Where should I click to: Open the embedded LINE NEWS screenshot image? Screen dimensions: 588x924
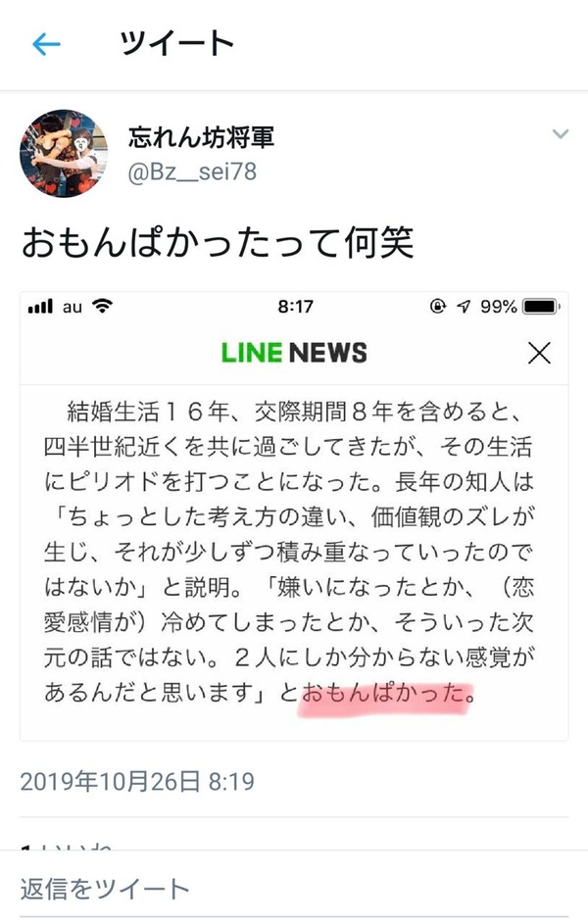click(294, 516)
